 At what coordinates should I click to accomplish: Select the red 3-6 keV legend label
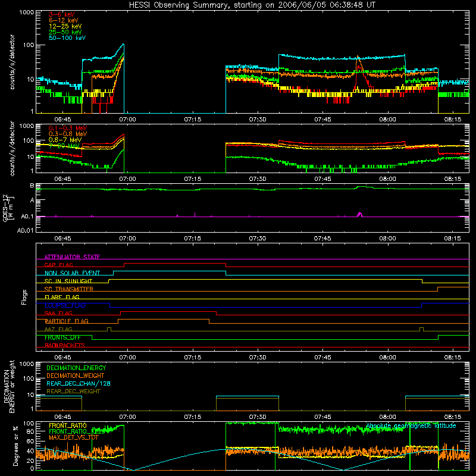62,14
